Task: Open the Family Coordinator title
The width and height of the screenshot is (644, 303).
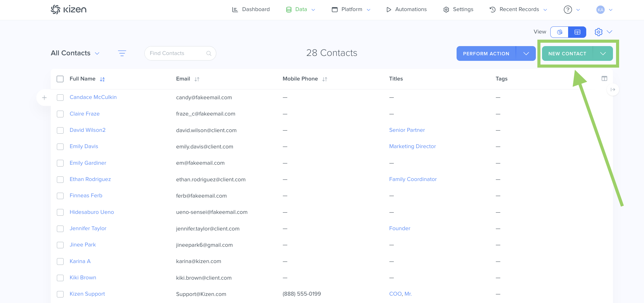Action: coord(413,179)
